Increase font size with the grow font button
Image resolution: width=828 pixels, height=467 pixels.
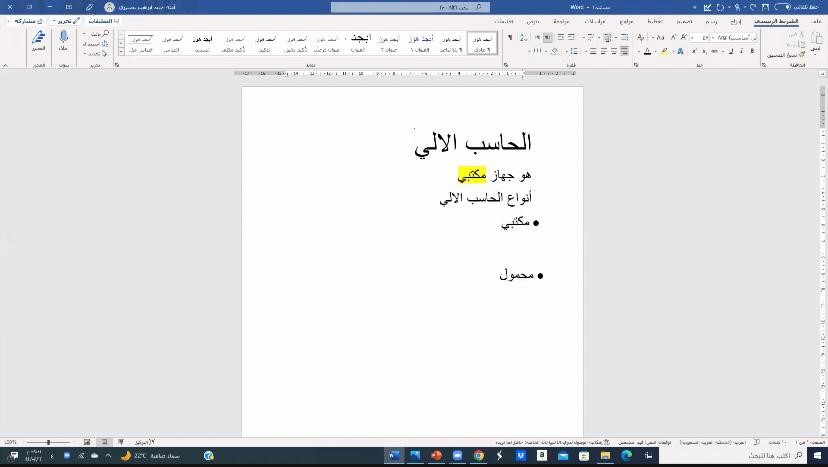683,38
